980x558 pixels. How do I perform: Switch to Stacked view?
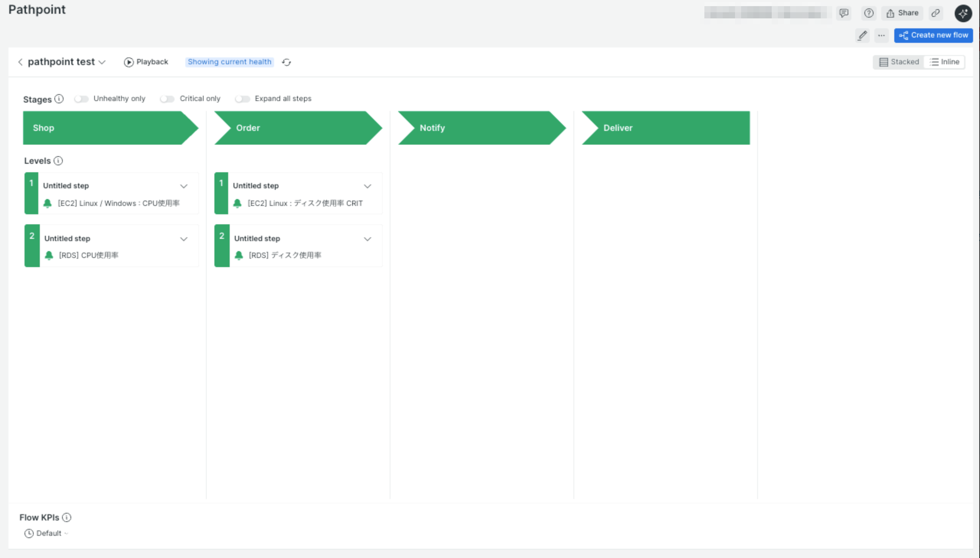click(x=899, y=62)
